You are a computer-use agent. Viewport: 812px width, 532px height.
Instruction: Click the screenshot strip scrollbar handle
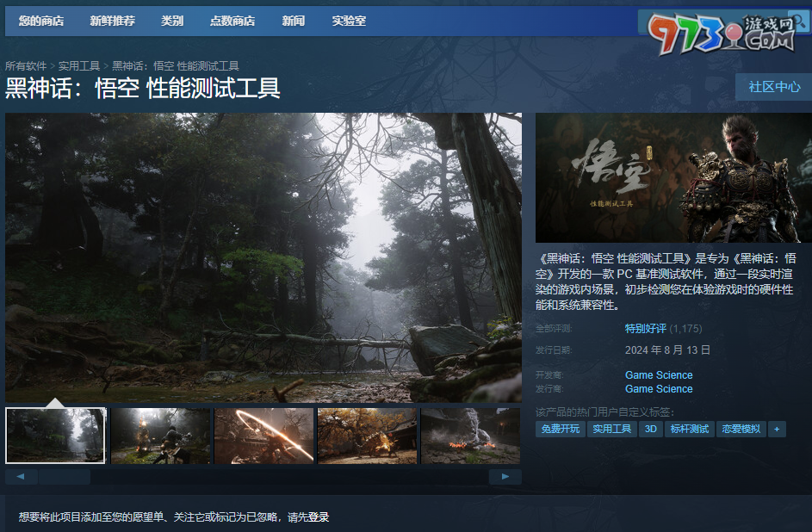pyautogui.click(x=64, y=477)
